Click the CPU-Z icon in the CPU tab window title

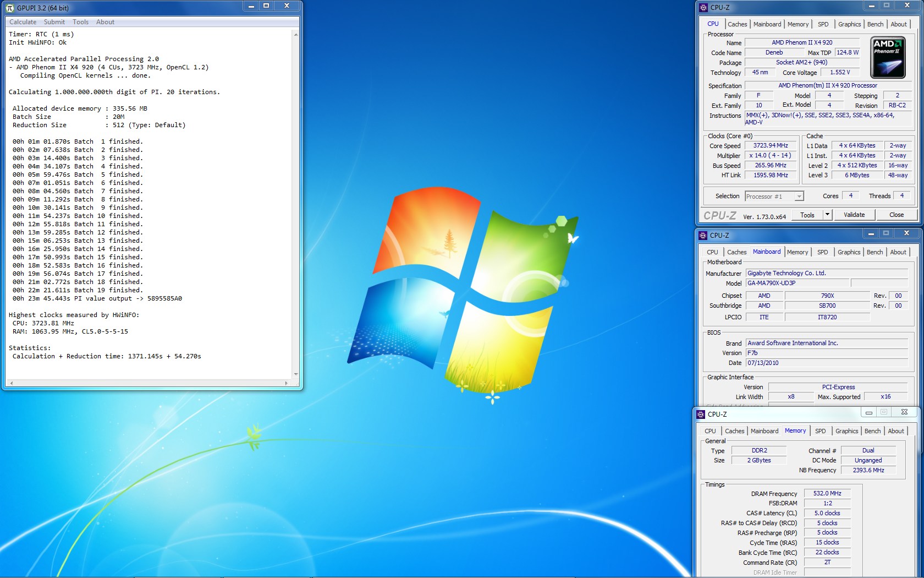tap(703, 8)
